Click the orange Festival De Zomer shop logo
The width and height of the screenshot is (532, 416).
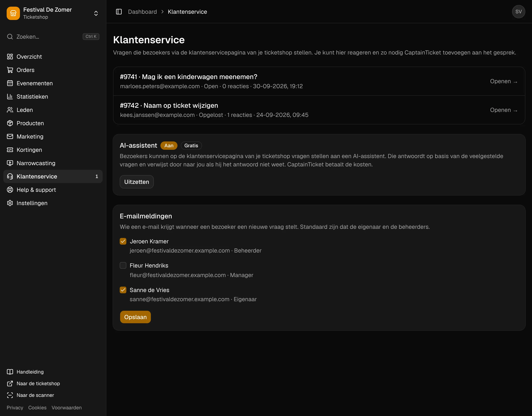point(13,13)
